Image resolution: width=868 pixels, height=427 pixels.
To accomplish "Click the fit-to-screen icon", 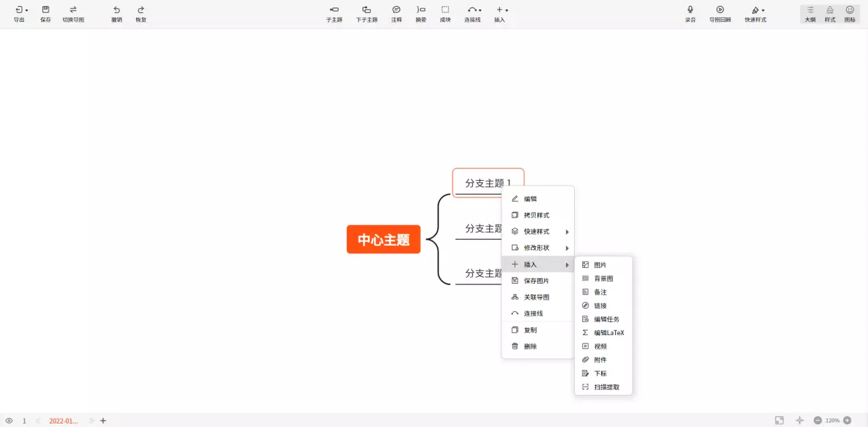I will point(780,420).
